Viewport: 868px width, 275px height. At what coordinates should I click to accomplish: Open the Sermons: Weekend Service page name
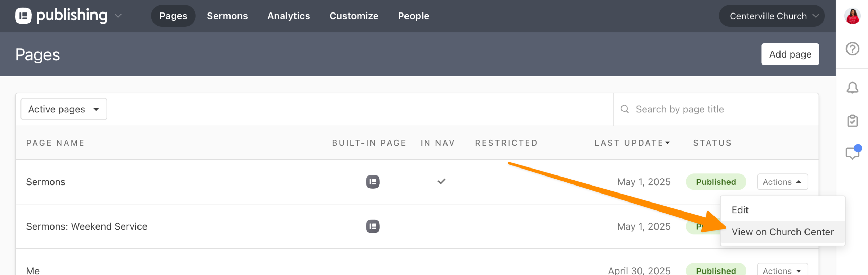click(86, 226)
